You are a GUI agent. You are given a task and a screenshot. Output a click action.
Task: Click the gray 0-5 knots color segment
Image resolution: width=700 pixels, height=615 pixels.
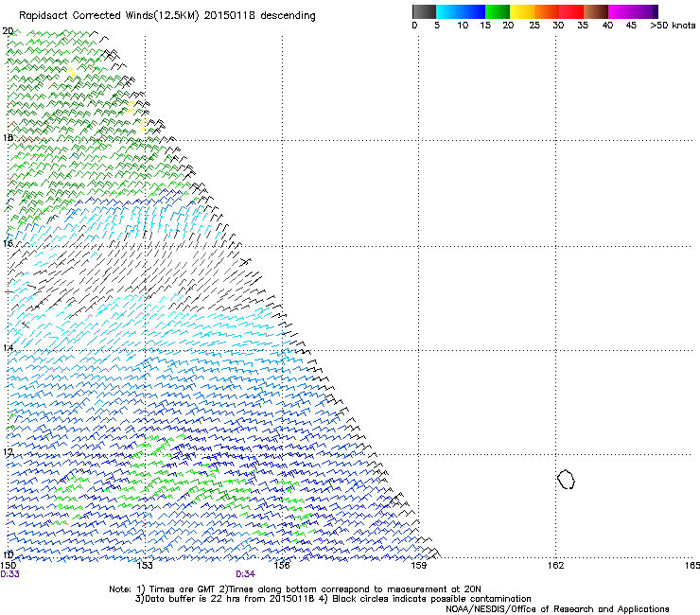424,11
